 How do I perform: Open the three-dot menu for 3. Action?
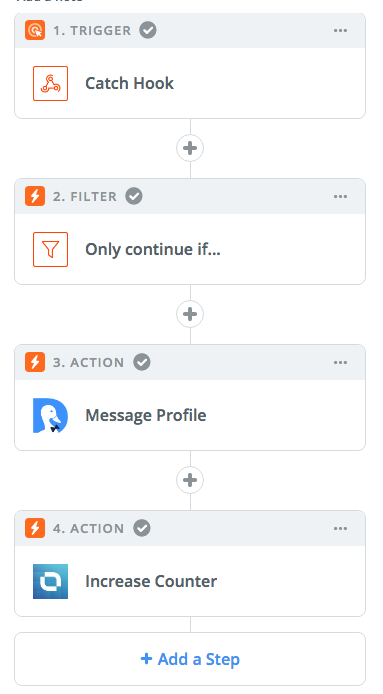(x=340, y=362)
